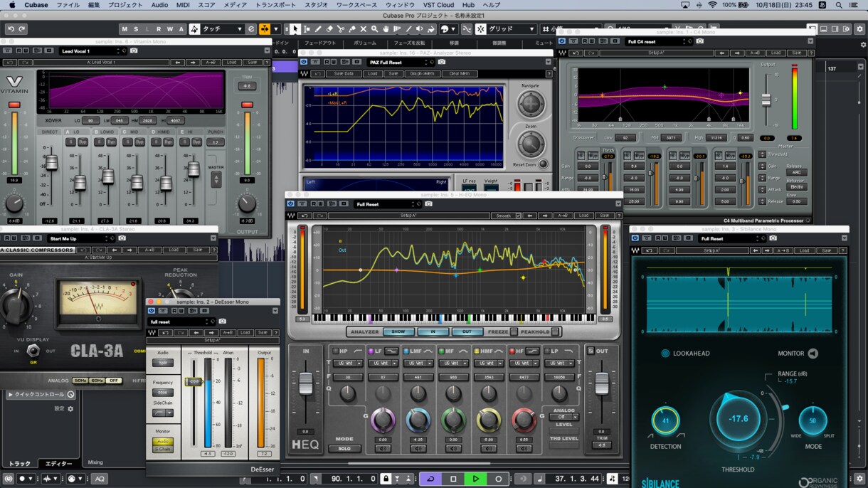868x488 pixels.
Task: Switch to the エディター tab
Action: (x=58, y=464)
